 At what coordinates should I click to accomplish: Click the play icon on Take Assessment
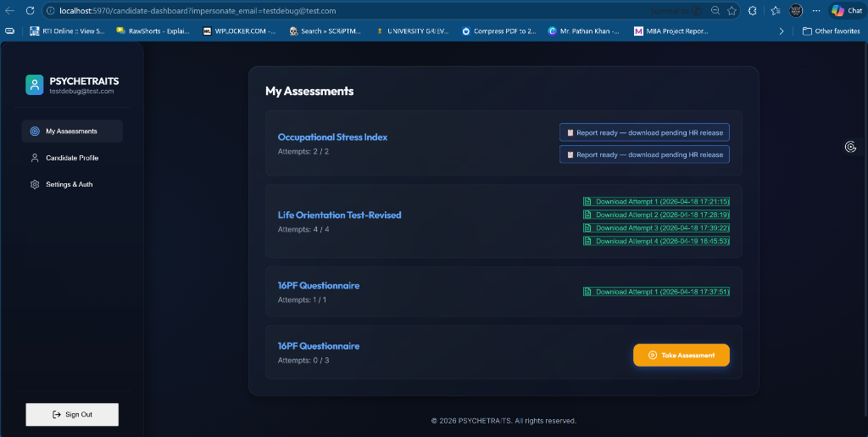click(x=652, y=355)
